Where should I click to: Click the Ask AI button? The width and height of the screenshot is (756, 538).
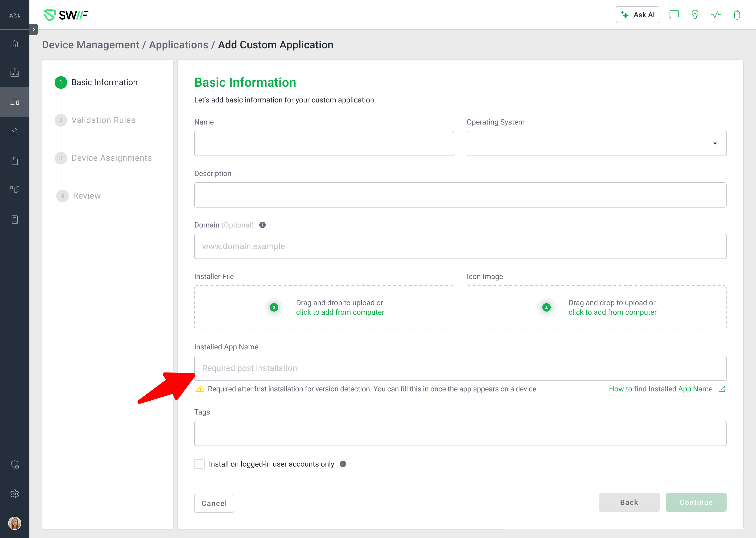click(x=637, y=15)
